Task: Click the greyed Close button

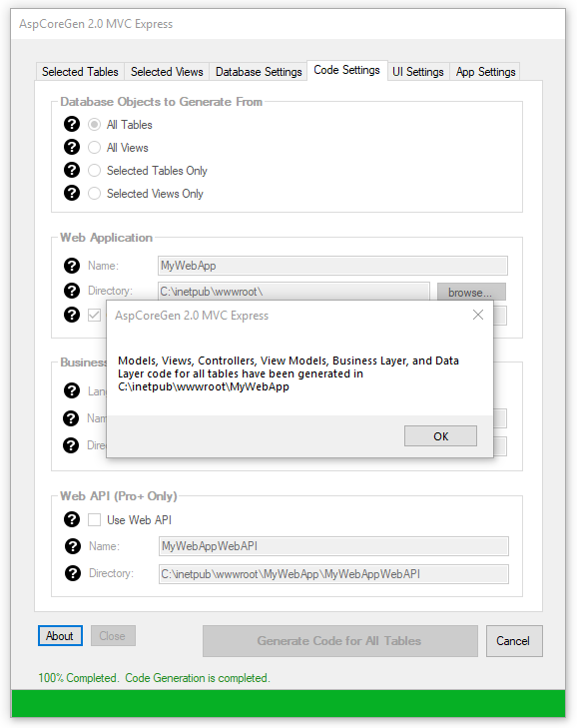Action: [x=113, y=635]
